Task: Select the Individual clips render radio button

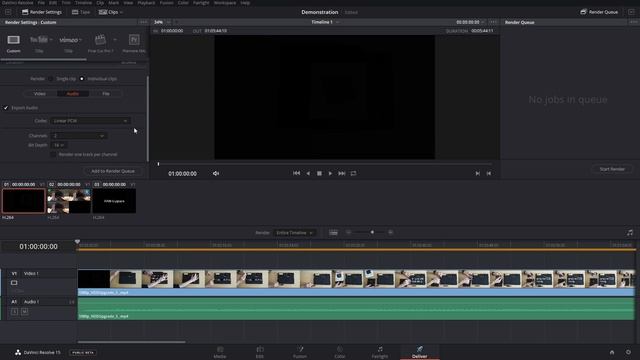Action: point(82,79)
